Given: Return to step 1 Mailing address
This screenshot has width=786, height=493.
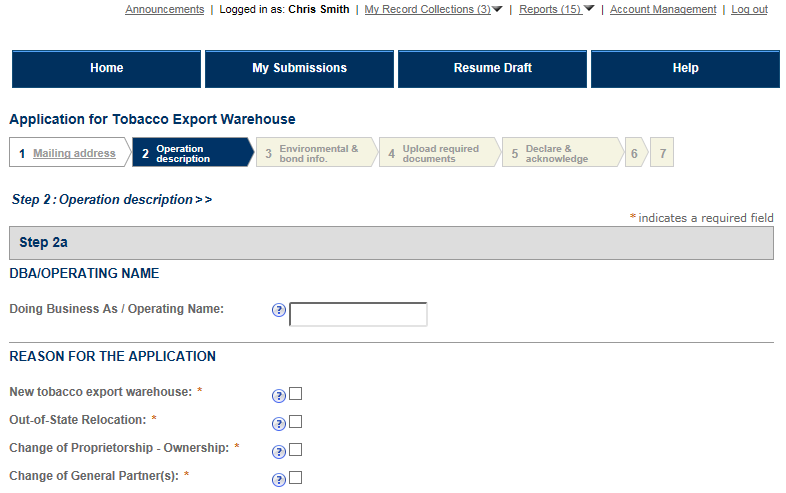Looking at the screenshot, I should (x=74, y=154).
